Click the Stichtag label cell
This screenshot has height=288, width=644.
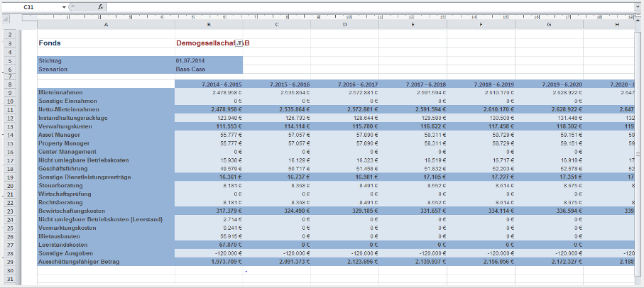coord(106,61)
